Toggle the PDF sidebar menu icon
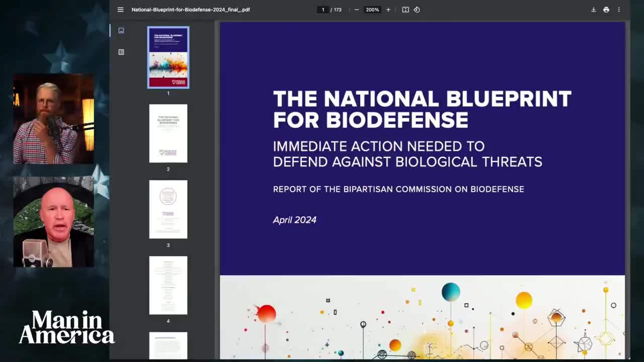The width and height of the screenshot is (644, 362). 120,10
